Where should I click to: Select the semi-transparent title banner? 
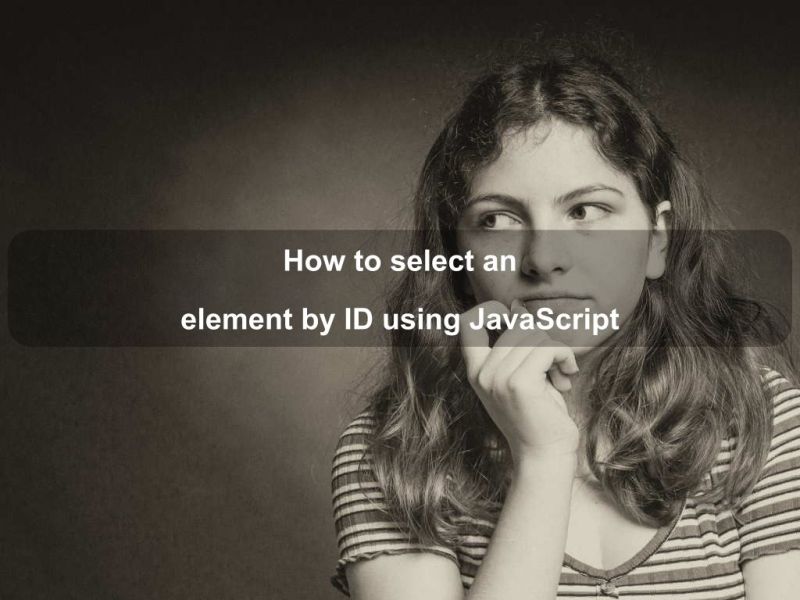398,290
